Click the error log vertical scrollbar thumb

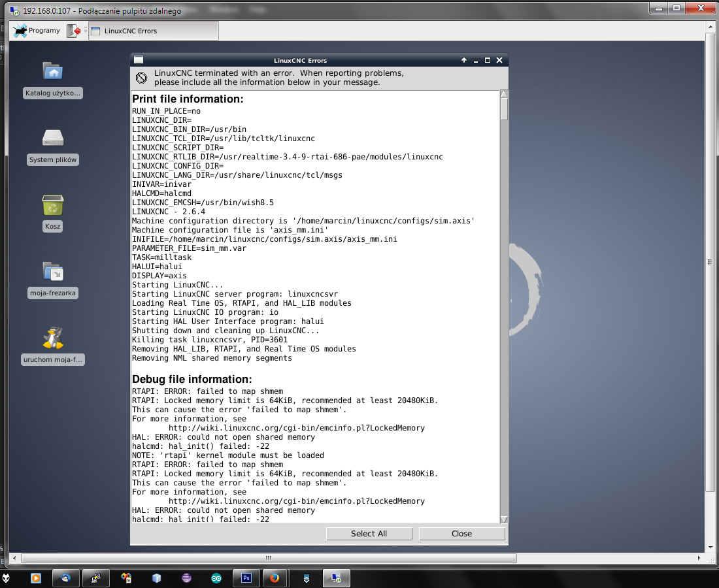[504, 109]
